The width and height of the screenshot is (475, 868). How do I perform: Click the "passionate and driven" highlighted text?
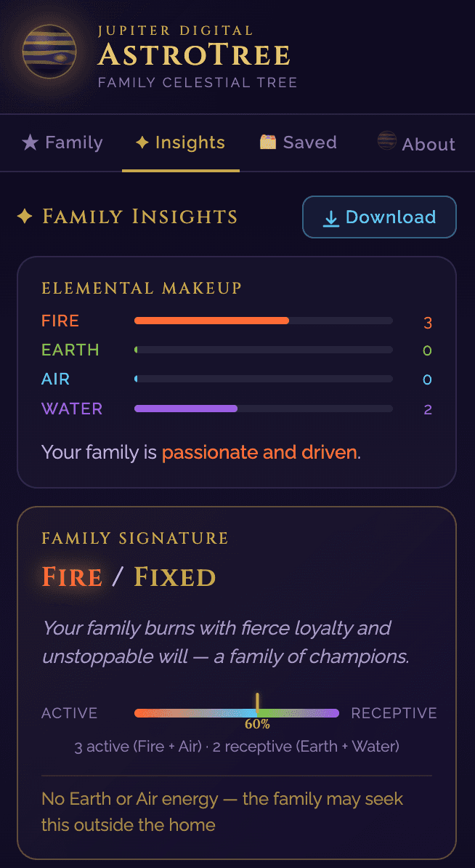point(259,452)
